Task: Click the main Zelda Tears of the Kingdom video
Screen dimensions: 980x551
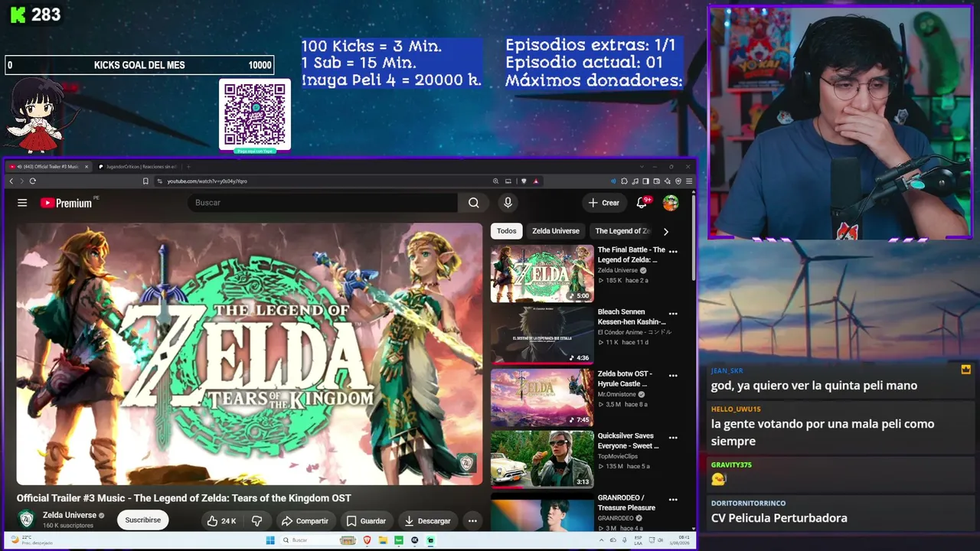Action: click(250, 354)
